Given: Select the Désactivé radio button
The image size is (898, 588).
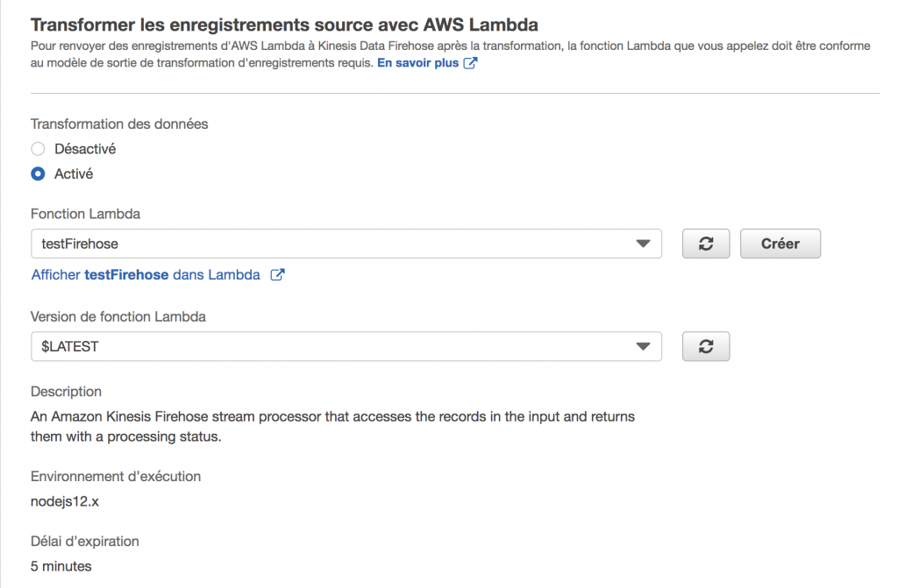Looking at the screenshot, I should tap(37, 148).
